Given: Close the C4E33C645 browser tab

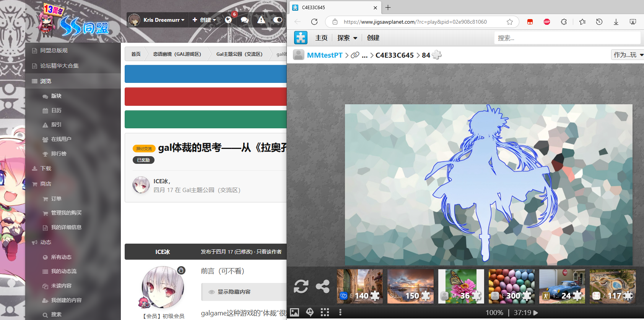Looking at the screenshot, I should 375,8.
